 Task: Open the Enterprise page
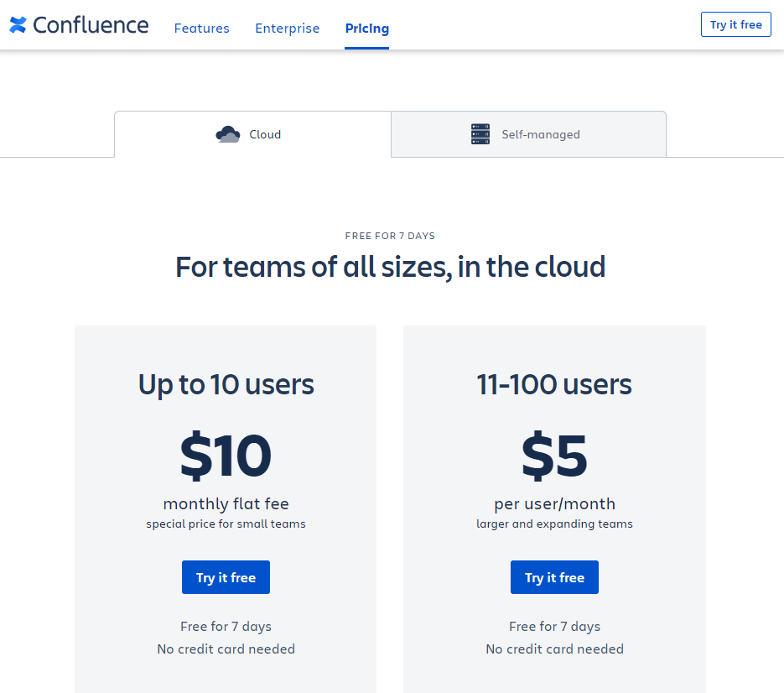click(287, 28)
